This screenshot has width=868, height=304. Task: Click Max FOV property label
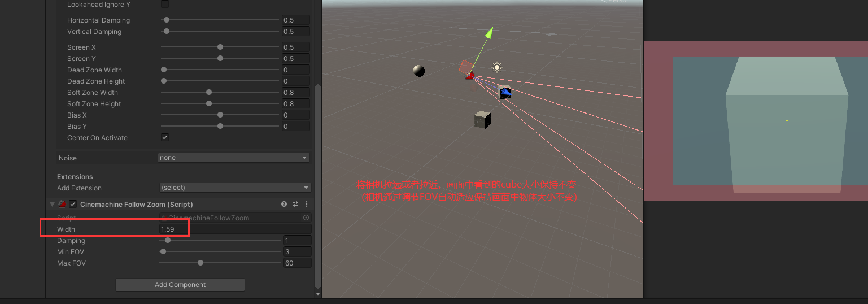[x=71, y=263]
